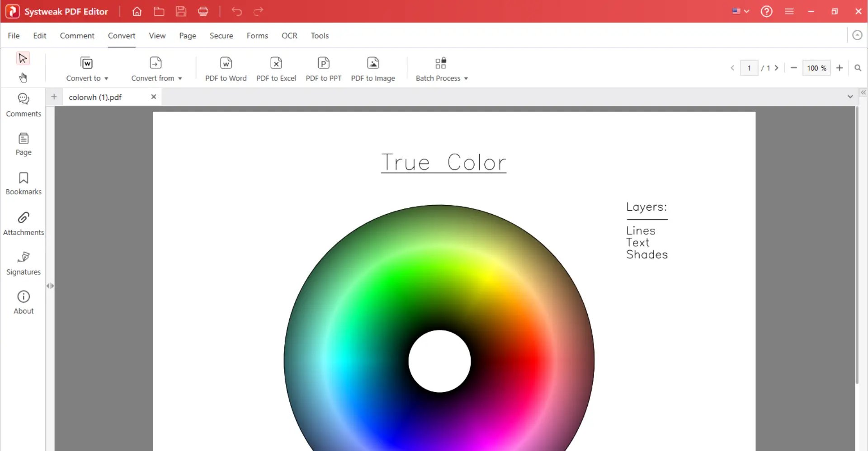This screenshot has height=451, width=868.
Task: Open the Secure tab
Action: tap(221, 36)
